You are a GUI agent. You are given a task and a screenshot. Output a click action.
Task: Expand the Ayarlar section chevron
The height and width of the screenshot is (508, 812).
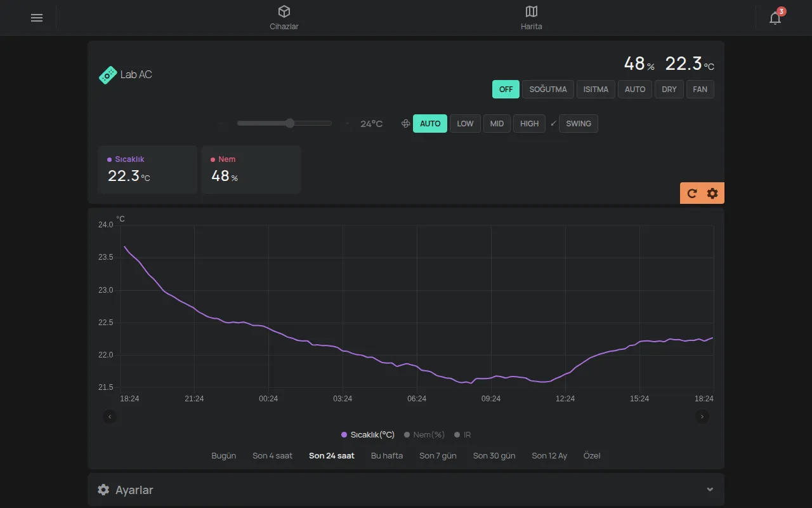[710, 490]
